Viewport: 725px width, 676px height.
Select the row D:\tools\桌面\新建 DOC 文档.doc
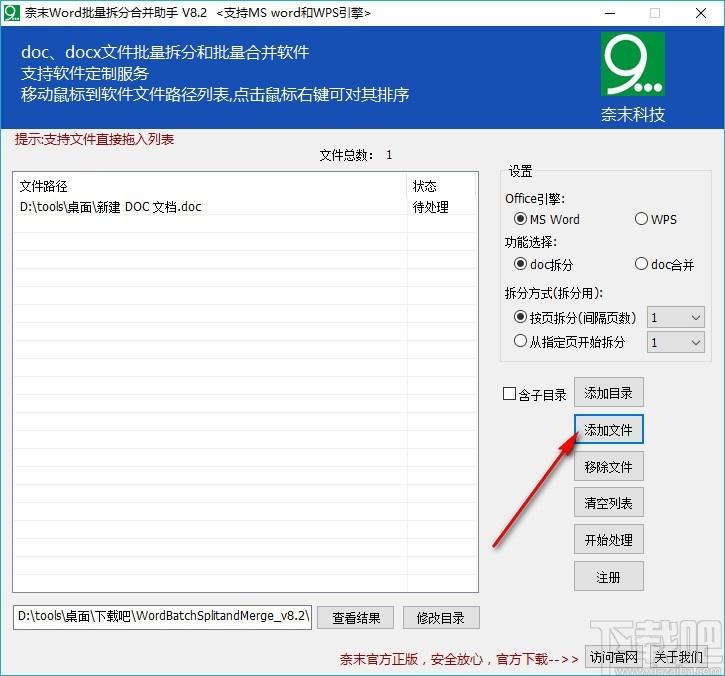click(x=246, y=207)
